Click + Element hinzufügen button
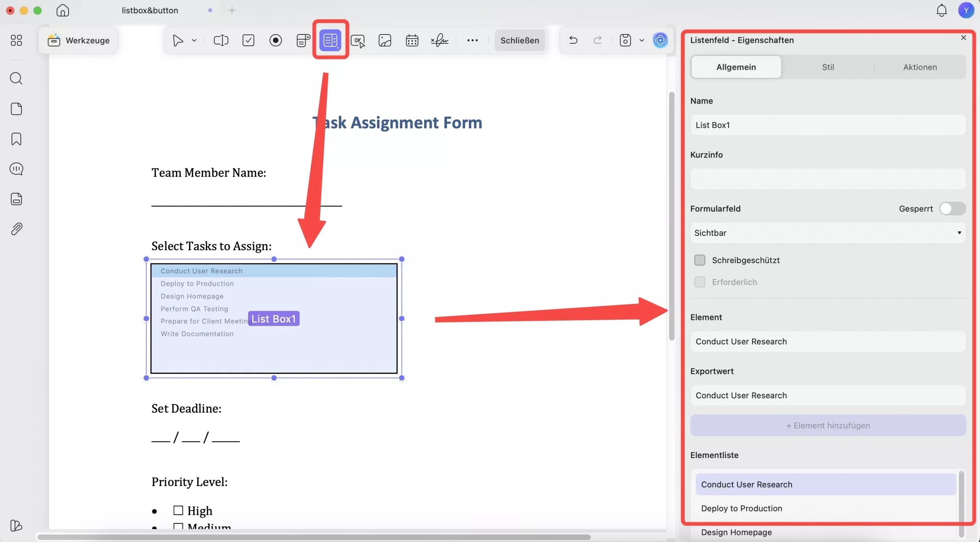The height and width of the screenshot is (542, 980). coord(828,425)
